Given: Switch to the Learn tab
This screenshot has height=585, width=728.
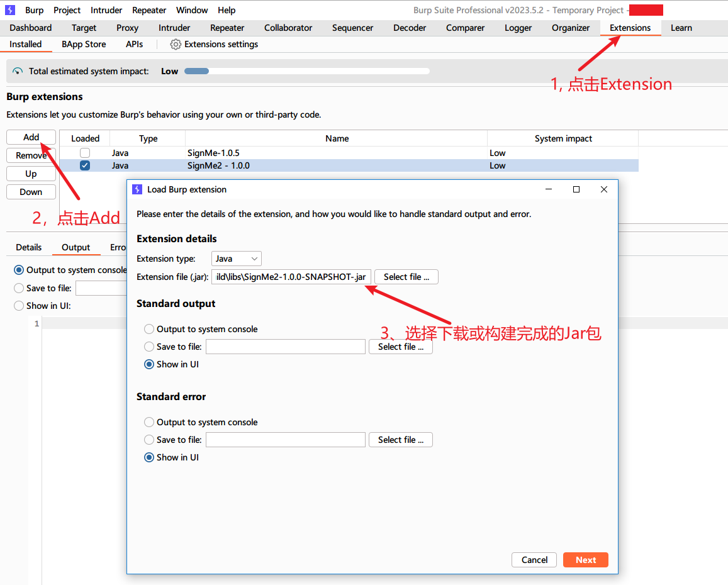Looking at the screenshot, I should (x=681, y=28).
